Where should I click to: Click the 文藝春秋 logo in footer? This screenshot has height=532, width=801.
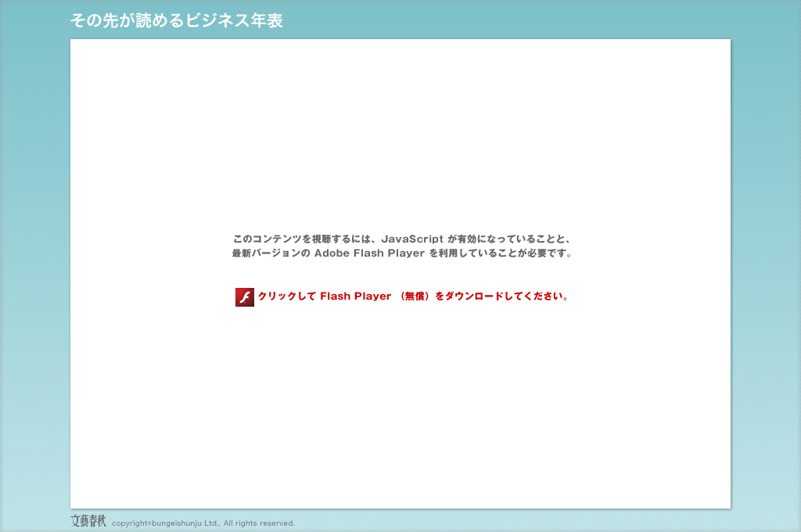point(89,521)
